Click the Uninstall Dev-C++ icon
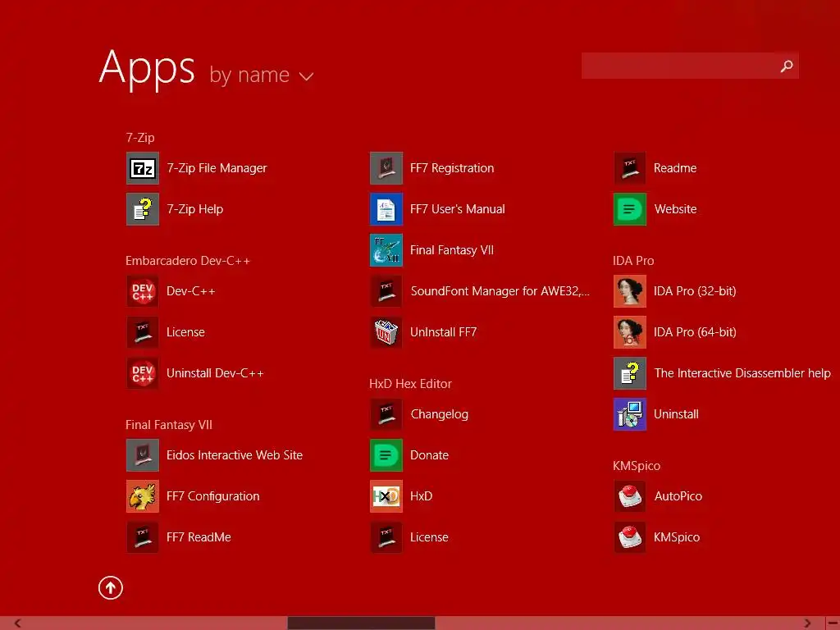The height and width of the screenshot is (630, 840). (x=143, y=373)
